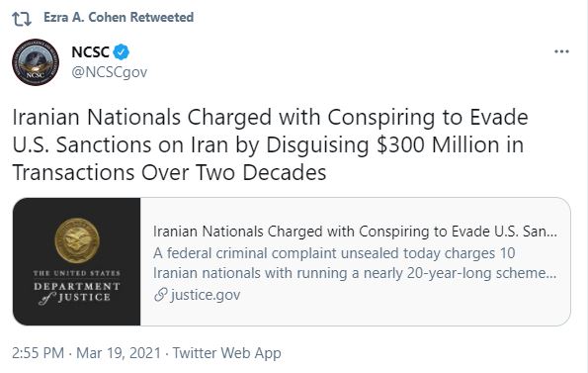
Task: Open the @NCSCgov handle
Action: (110, 72)
